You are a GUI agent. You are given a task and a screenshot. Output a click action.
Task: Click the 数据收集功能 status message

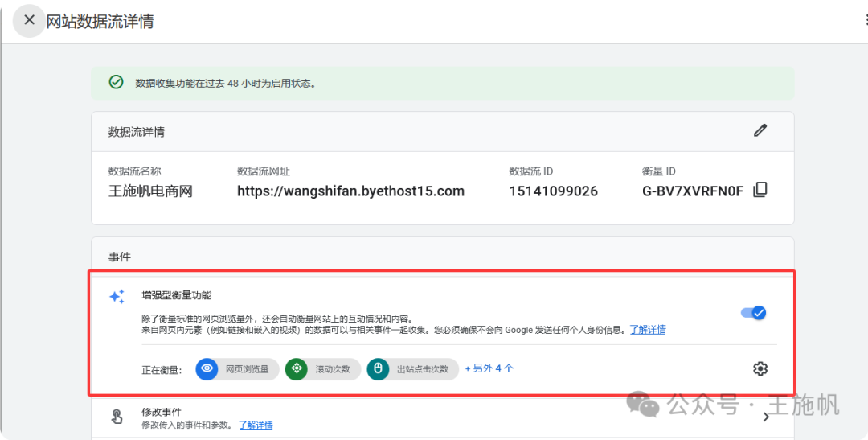[225, 84]
